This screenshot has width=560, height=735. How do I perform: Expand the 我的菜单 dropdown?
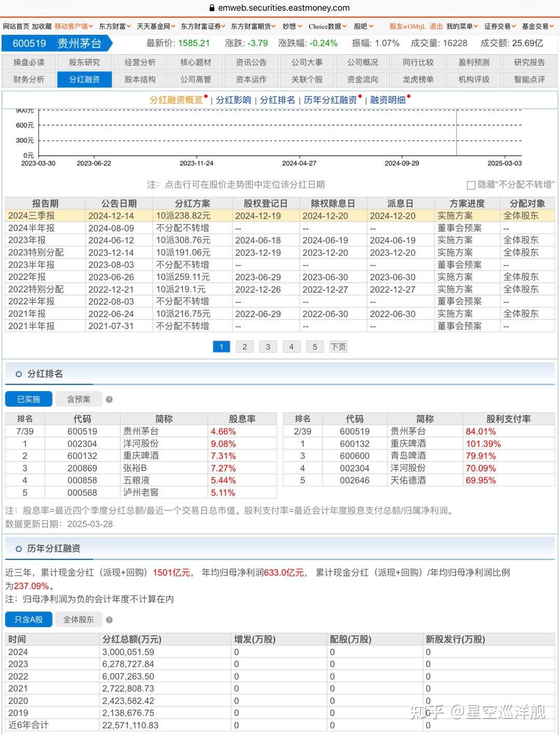463,26
